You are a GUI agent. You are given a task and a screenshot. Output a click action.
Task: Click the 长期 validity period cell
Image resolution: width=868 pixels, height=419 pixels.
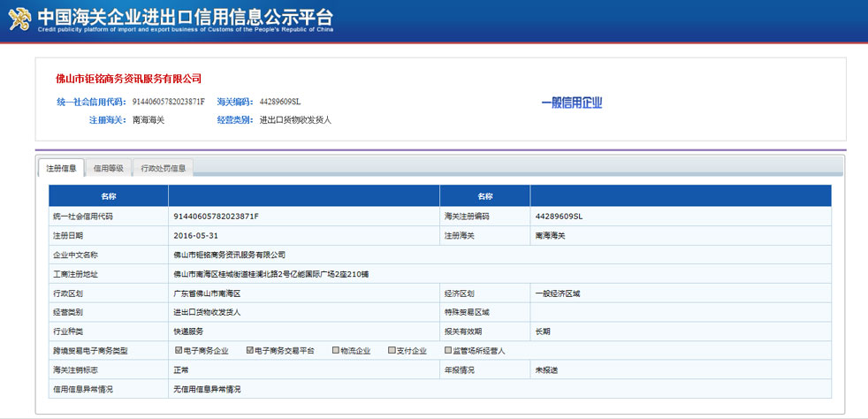(542, 331)
